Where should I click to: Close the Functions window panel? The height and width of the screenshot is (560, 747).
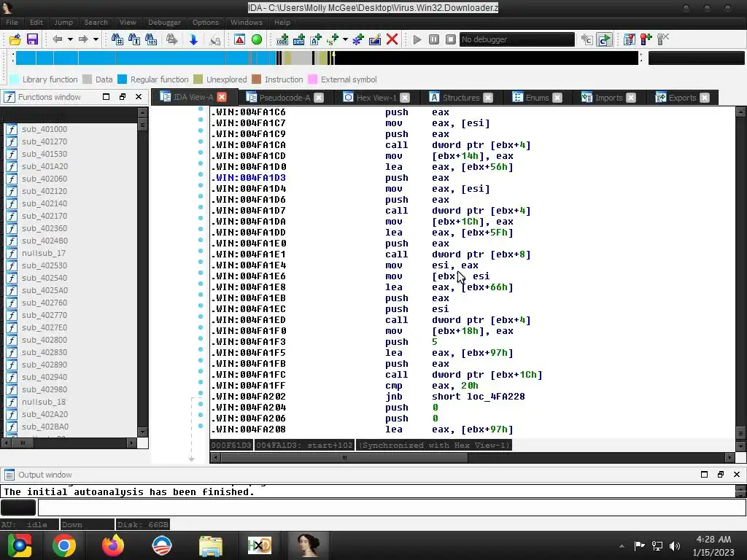click(x=139, y=97)
